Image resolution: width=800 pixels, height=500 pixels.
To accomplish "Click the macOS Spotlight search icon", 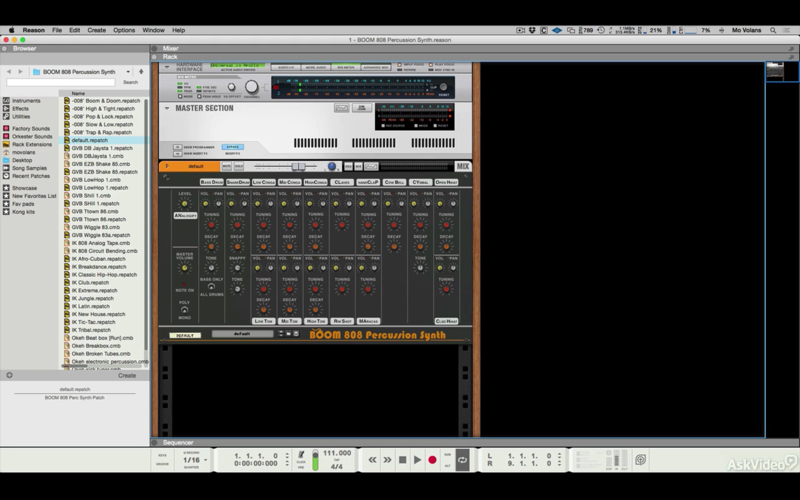I will coord(773,30).
